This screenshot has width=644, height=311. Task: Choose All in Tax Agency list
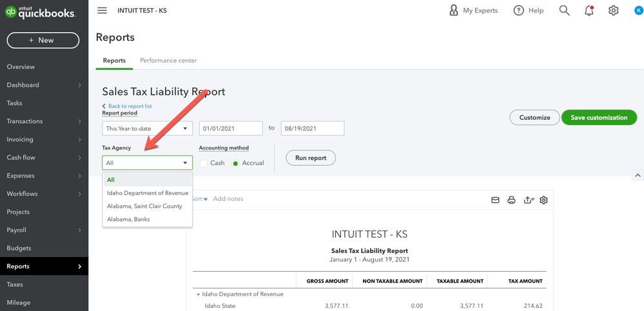147,180
